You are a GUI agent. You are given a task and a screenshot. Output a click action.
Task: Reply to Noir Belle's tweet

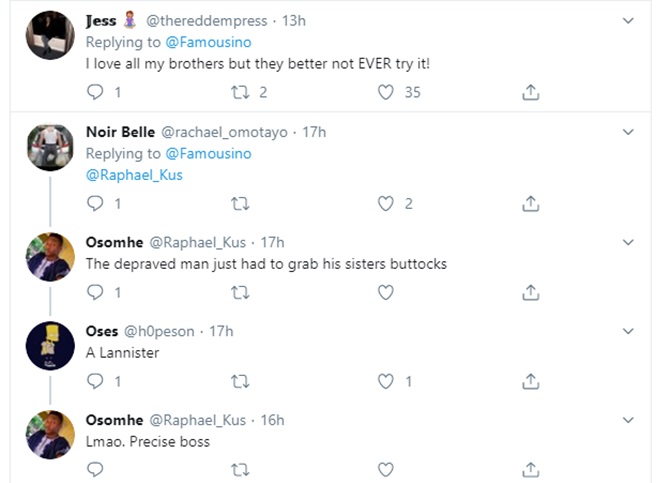pyautogui.click(x=95, y=203)
